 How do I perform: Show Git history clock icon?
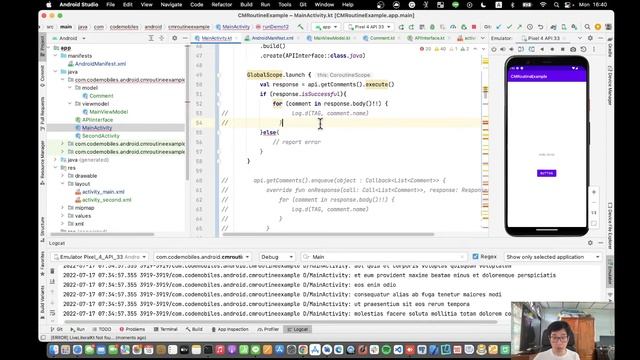530,27
